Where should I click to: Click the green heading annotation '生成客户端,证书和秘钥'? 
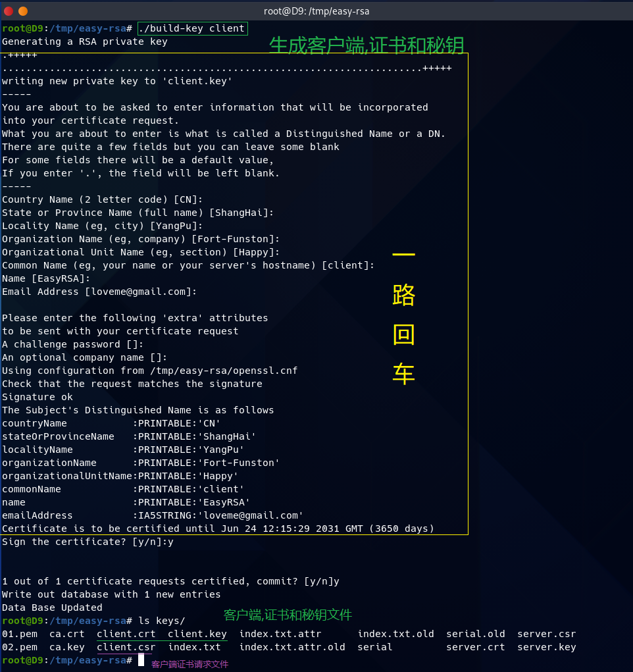(x=367, y=45)
